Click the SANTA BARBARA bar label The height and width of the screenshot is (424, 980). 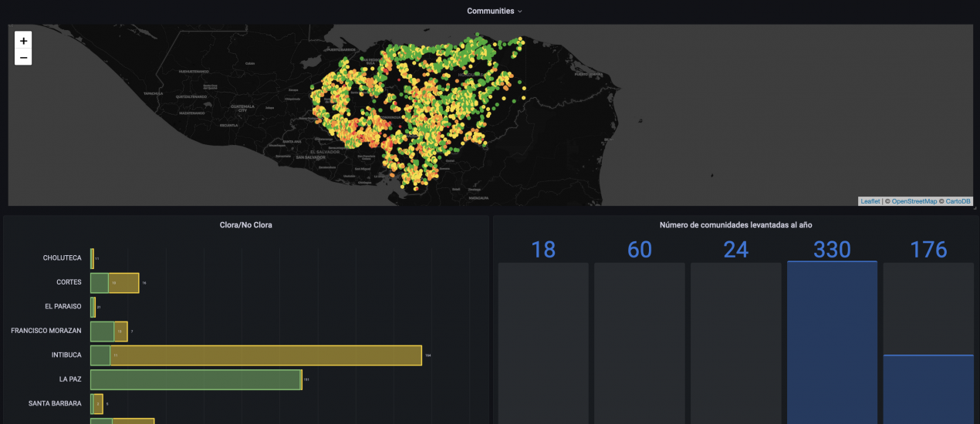click(x=55, y=404)
